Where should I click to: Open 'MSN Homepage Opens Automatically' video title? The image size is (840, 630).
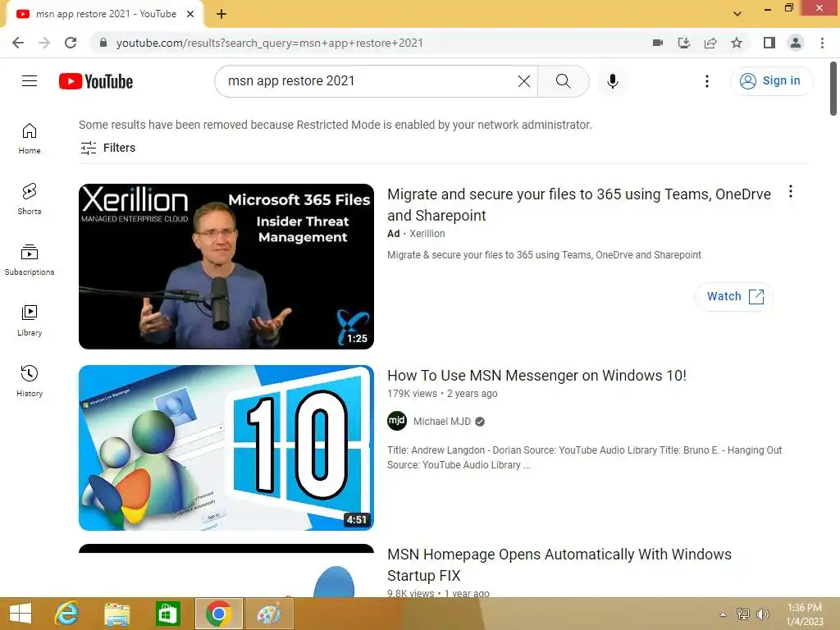point(559,564)
